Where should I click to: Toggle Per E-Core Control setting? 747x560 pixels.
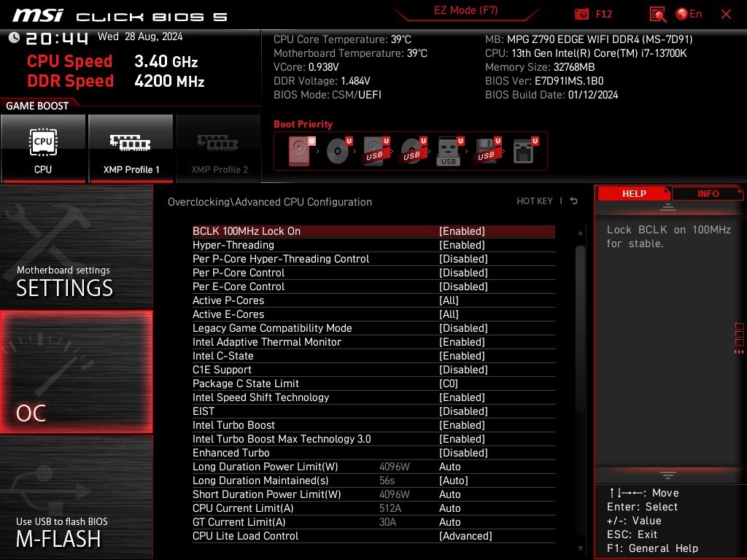tap(373, 286)
